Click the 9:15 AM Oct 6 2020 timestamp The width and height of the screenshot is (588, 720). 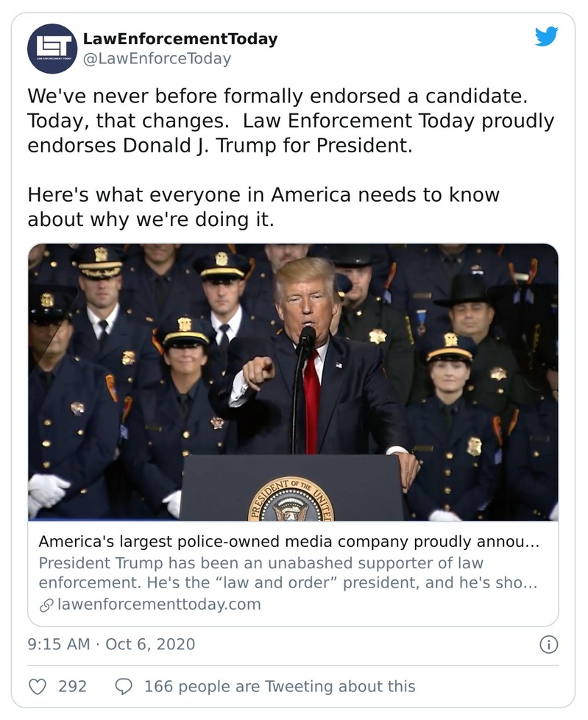(x=107, y=642)
